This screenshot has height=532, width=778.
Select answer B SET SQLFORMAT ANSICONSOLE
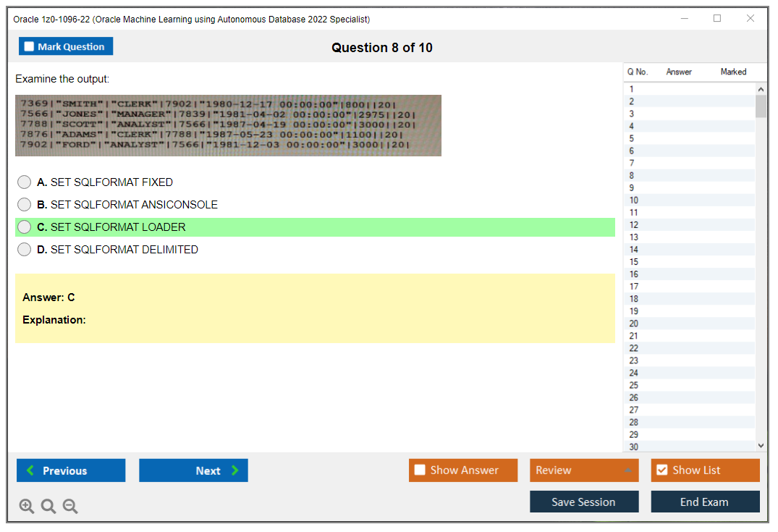point(24,204)
